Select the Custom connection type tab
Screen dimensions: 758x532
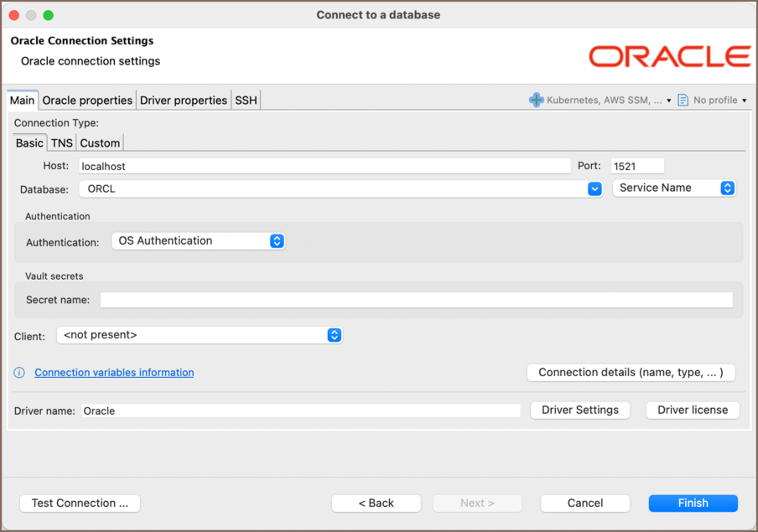(x=99, y=142)
